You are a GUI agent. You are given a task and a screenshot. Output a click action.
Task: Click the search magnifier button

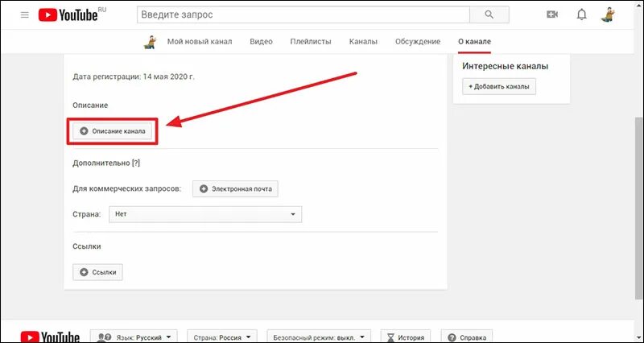click(x=489, y=15)
